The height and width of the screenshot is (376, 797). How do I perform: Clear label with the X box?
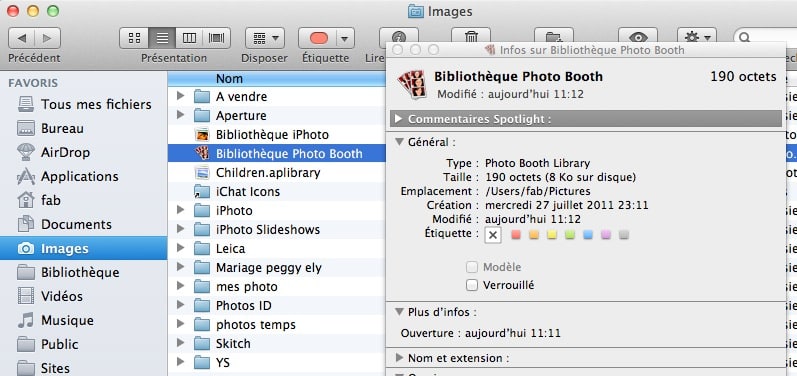pos(493,235)
